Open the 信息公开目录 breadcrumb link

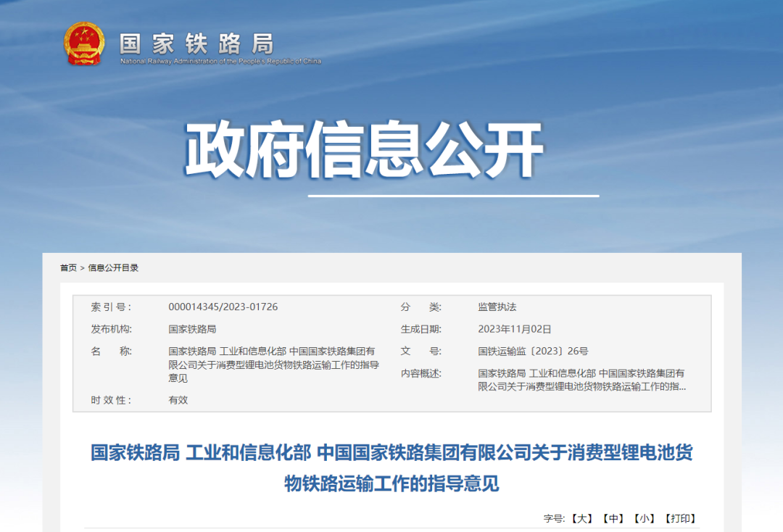point(113,268)
